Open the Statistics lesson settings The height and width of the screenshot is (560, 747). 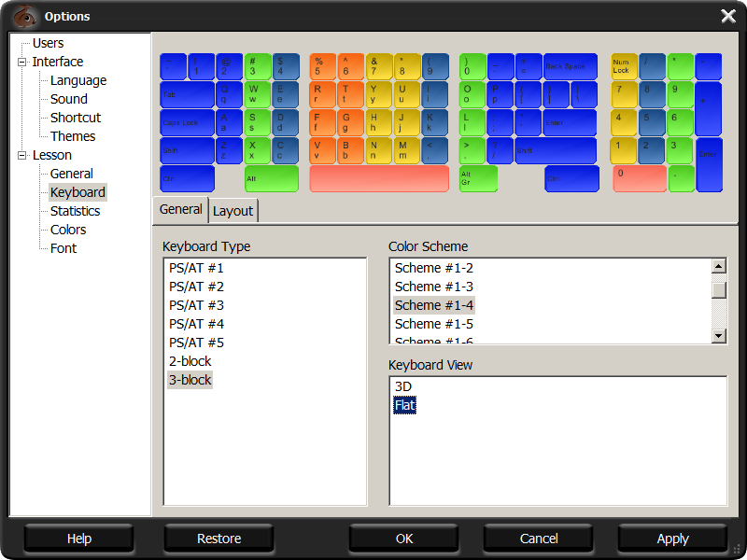point(75,211)
